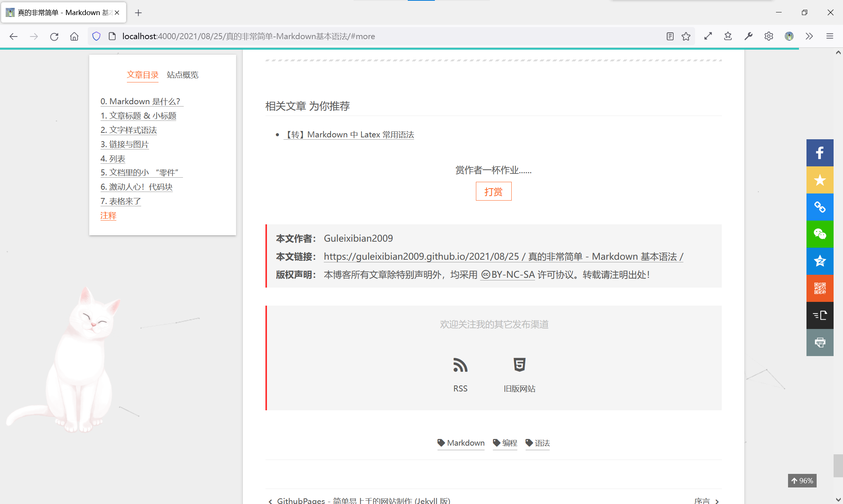Bookmark this page with star icon

click(686, 36)
